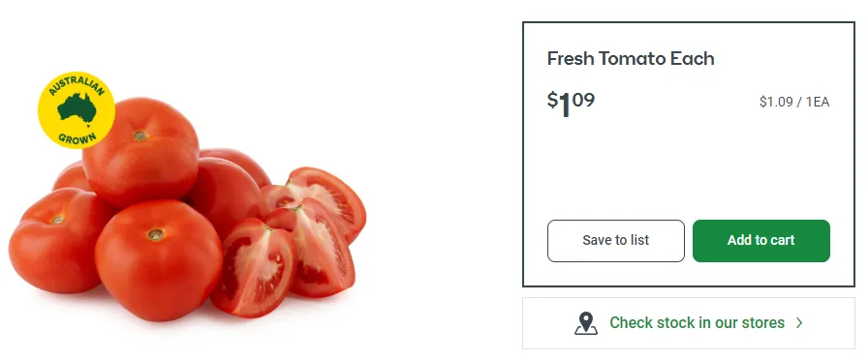Viewport: 868px width, 360px height.
Task: Expand the chevron beside Check stock
Action: pyautogui.click(x=799, y=323)
